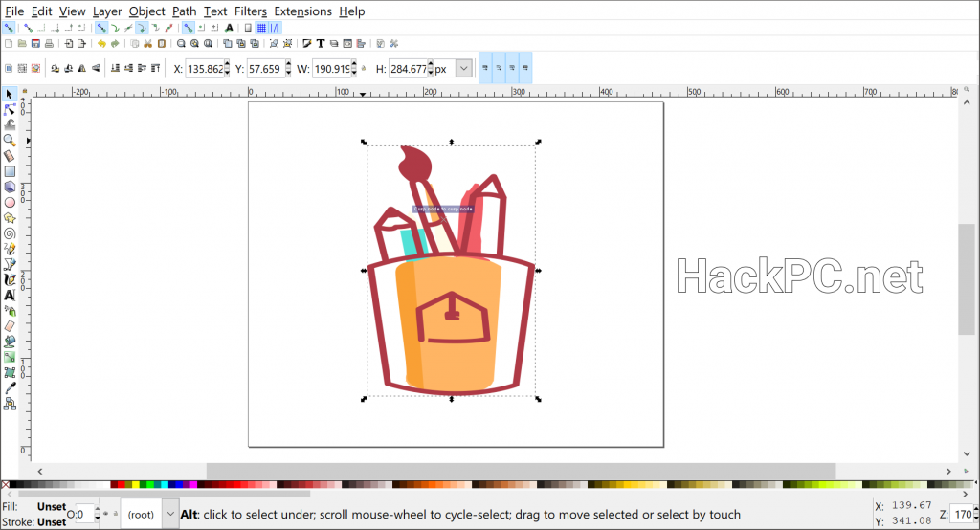Open the Filters menu
The height and width of the screenshot is (530, 980).
pyautogui.click(x=251, y=11)
